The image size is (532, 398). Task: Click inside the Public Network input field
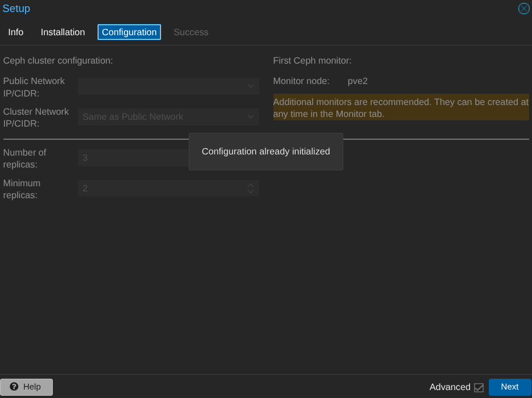pos(160,86)
